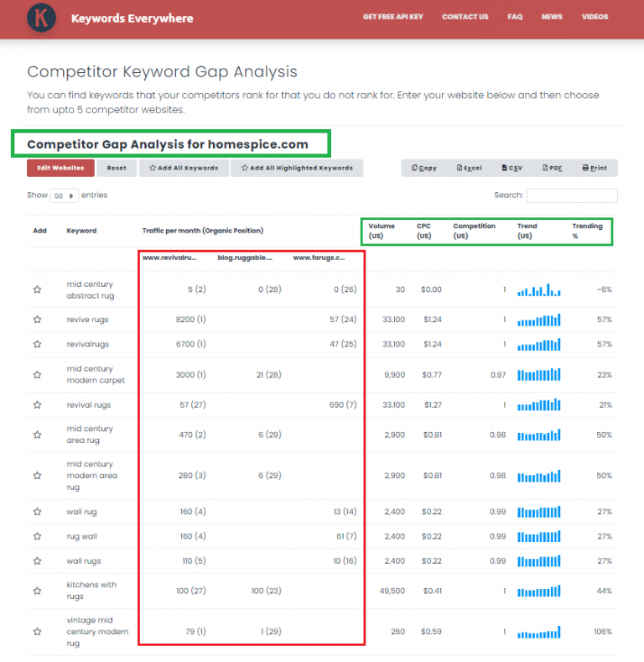This screenshot has width=644, height=662.
Task: Star the 'mid century area rug' keyword
Action: (38, 435)
